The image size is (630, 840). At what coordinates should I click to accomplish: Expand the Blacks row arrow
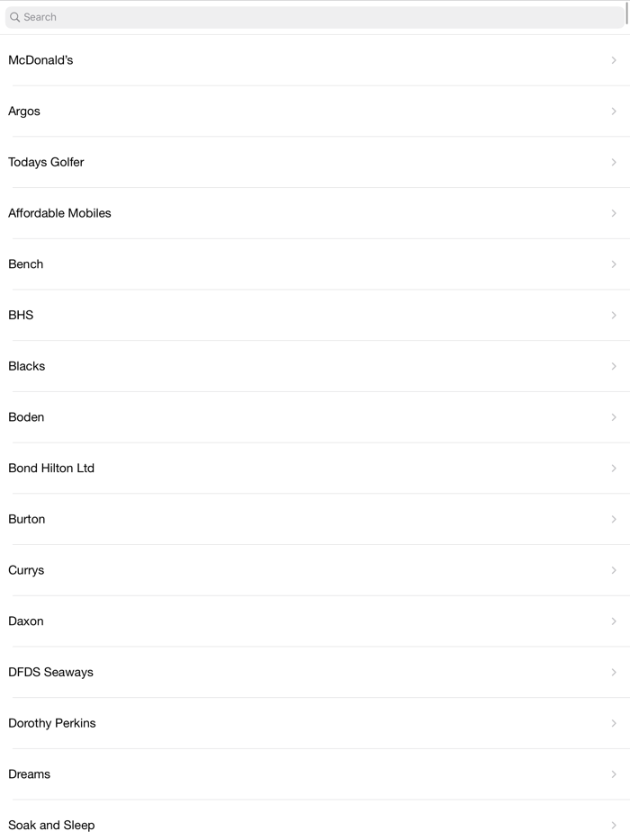click(614, 366)
